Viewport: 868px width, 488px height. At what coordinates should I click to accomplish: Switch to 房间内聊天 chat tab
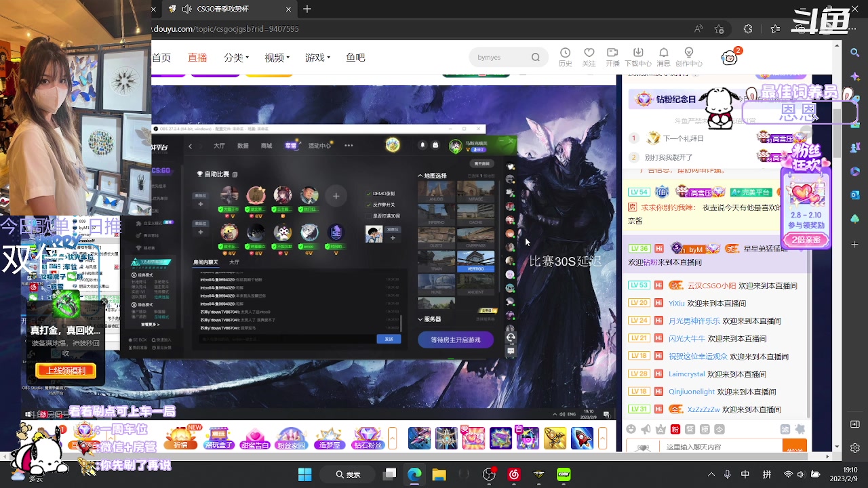[205, 262]
